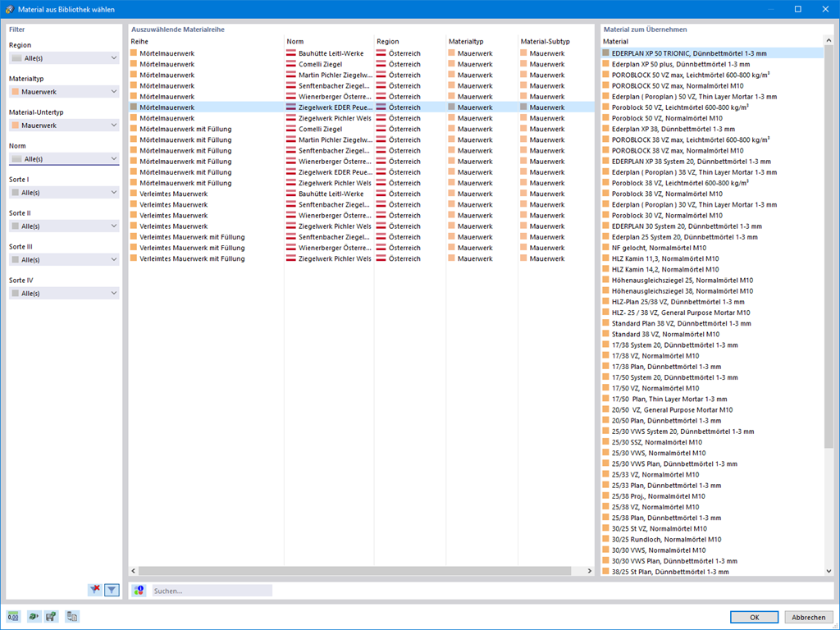
Task: Click the right arrow of the horizontal scrollbar
Action: 589,571
